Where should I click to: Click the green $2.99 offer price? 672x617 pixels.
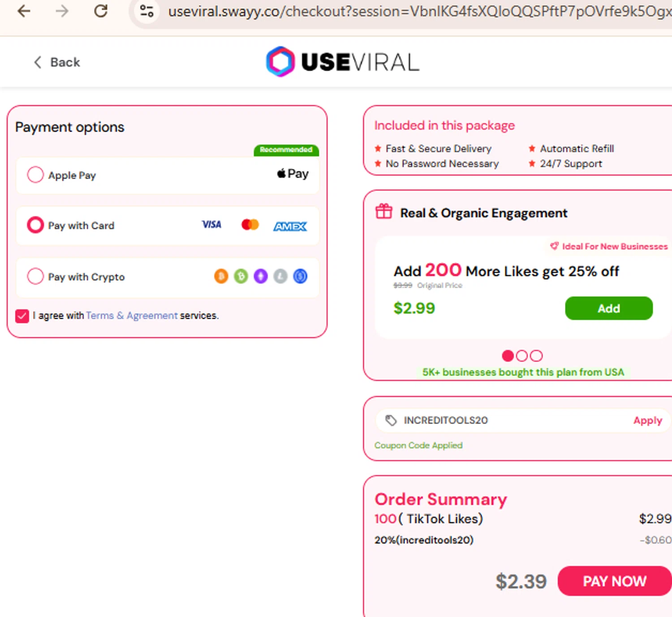click(x=414, y=308)
